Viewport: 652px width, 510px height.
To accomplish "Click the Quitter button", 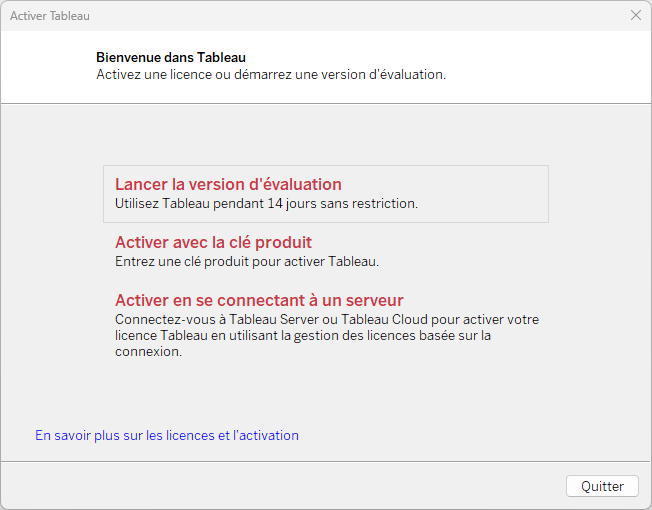I will pyautogui.click(x=602, y=486).
